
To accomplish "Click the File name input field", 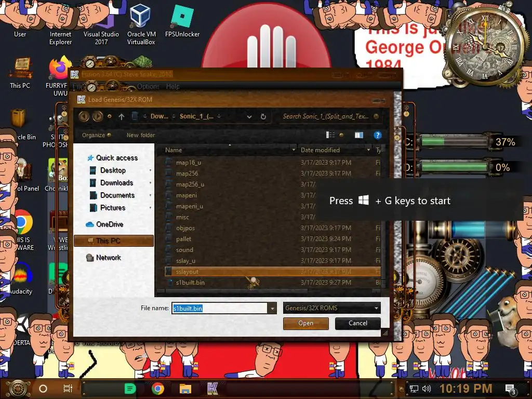I will (220, 309).
